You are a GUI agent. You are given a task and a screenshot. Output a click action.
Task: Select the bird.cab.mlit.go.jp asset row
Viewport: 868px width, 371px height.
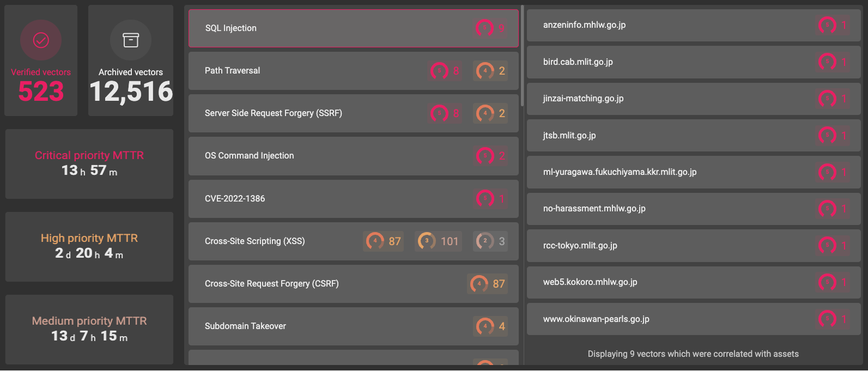693,62
